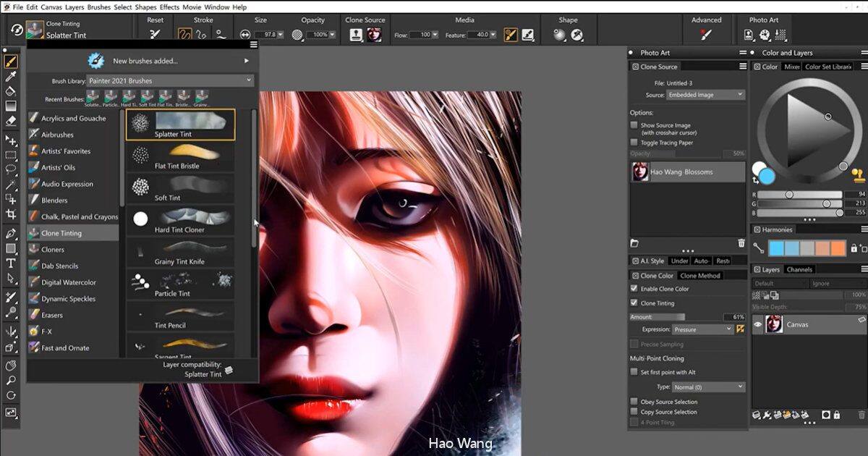Open the Feature value dropdown arrow
This screenshot has height=456, width=868.
(493, 35)
